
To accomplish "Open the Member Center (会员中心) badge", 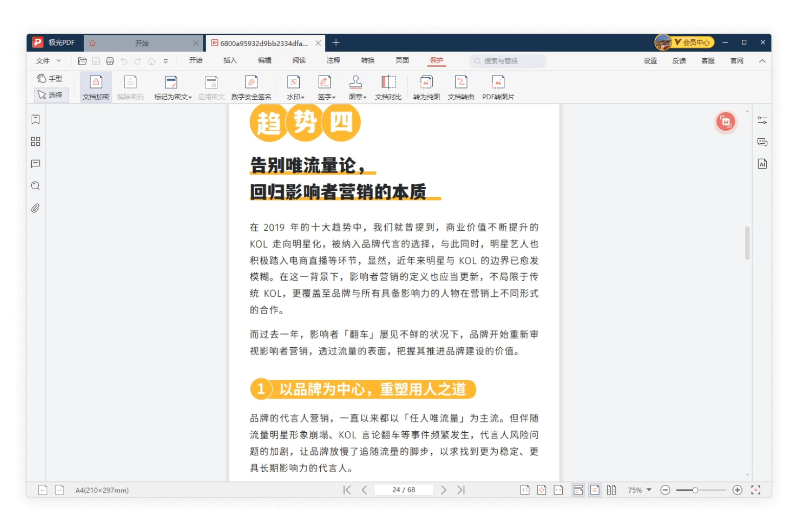I will click(685, 42).
